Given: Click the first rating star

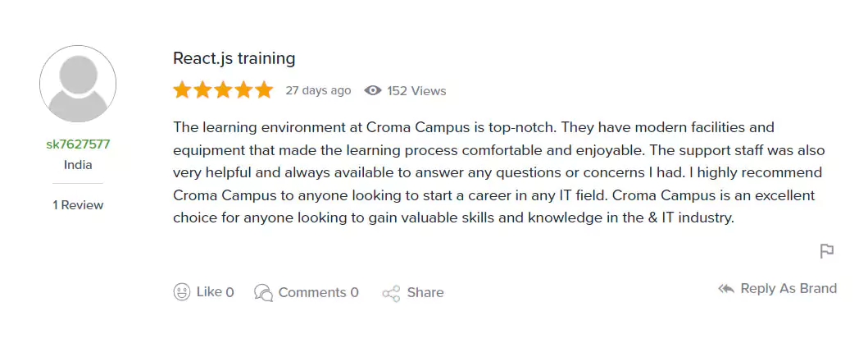Looking at the screenshot, I should tap(182, 90).
